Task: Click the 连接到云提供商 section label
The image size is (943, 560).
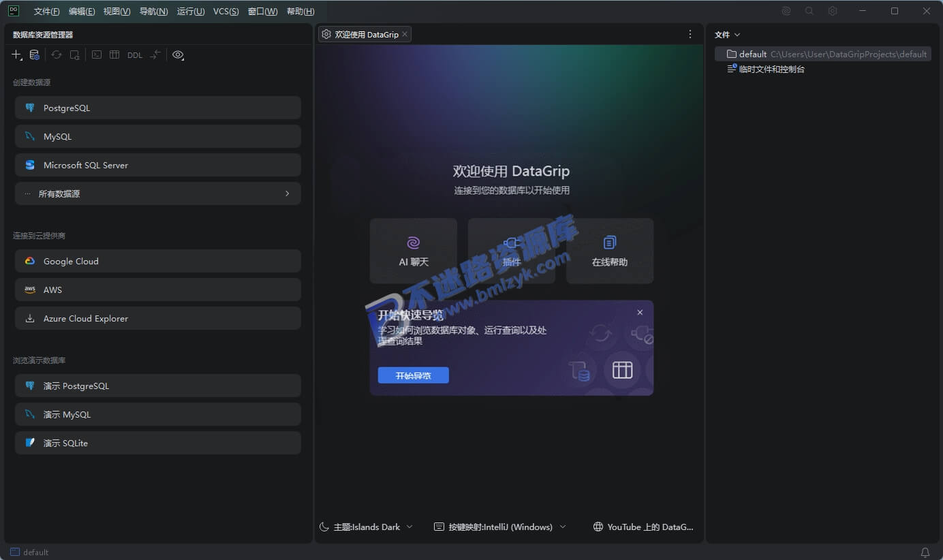Action: coord(39,236)
